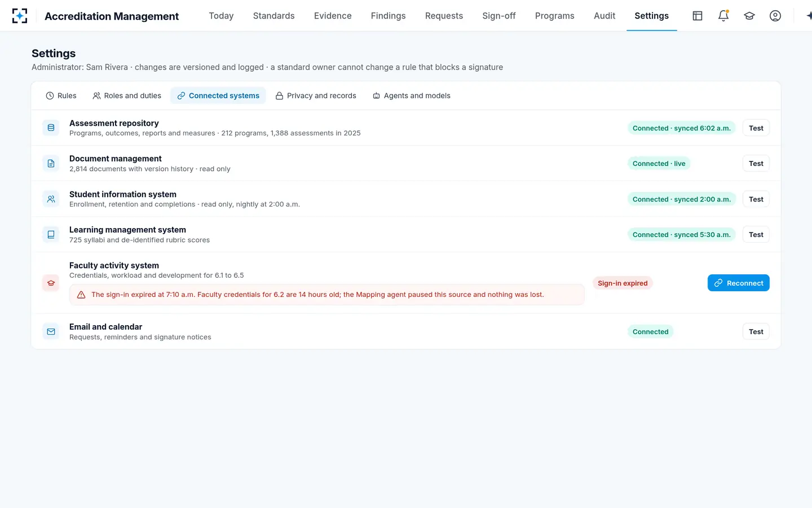Click the Email and calendar envelope icon

pyautogui.click(x=51, y=331)
